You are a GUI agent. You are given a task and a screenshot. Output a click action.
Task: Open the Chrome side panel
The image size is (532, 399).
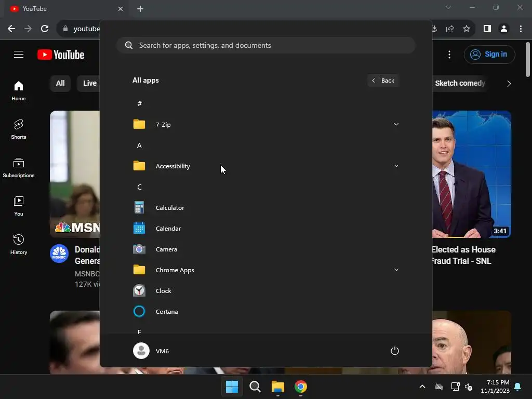click(x=487, y=29)
